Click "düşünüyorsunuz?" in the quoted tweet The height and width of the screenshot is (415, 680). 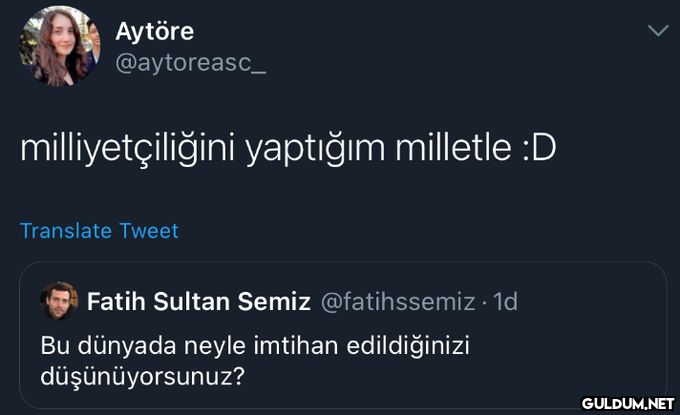[142, 377]
